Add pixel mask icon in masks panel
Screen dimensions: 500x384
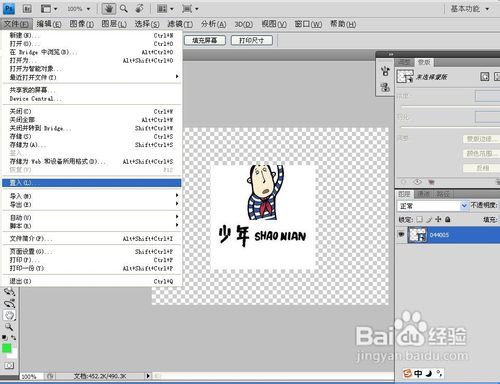pyautogui.click(x=485, y=77)
